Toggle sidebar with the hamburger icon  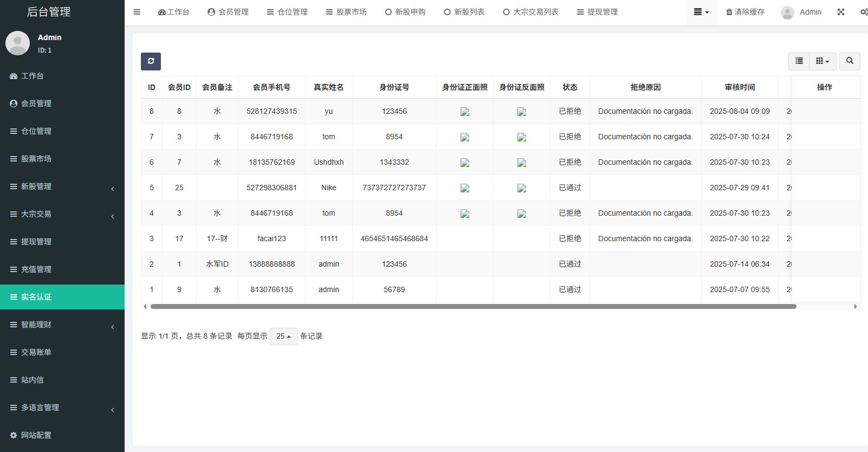[137, 12]
